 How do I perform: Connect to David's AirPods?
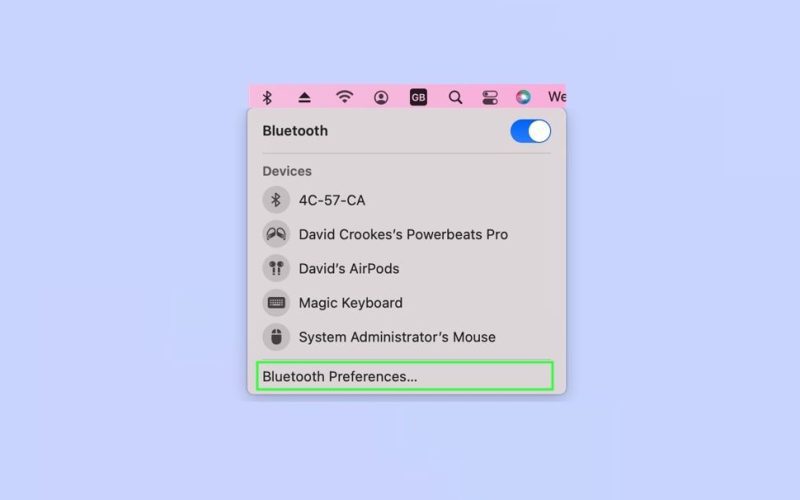pyautogui.click(x=407, y=268)
